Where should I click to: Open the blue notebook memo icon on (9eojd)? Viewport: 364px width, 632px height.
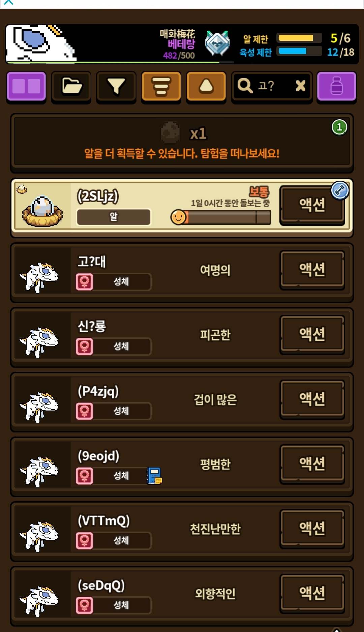(x=154, y=476)
